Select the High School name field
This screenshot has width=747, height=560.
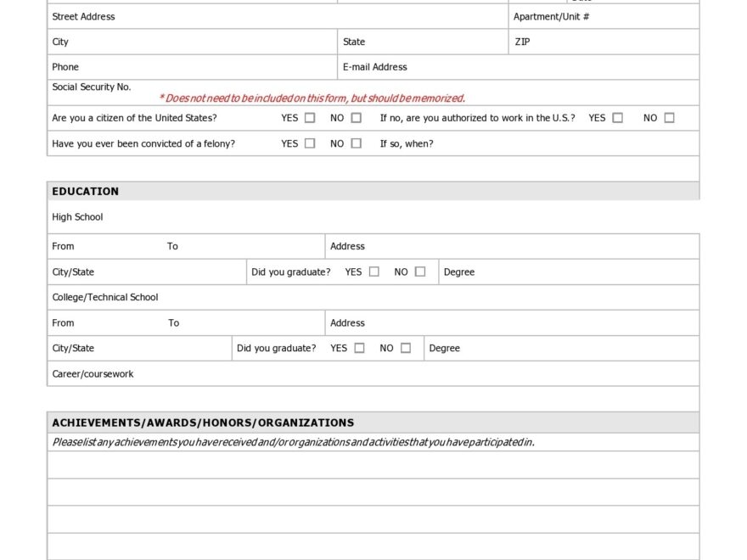255,216
